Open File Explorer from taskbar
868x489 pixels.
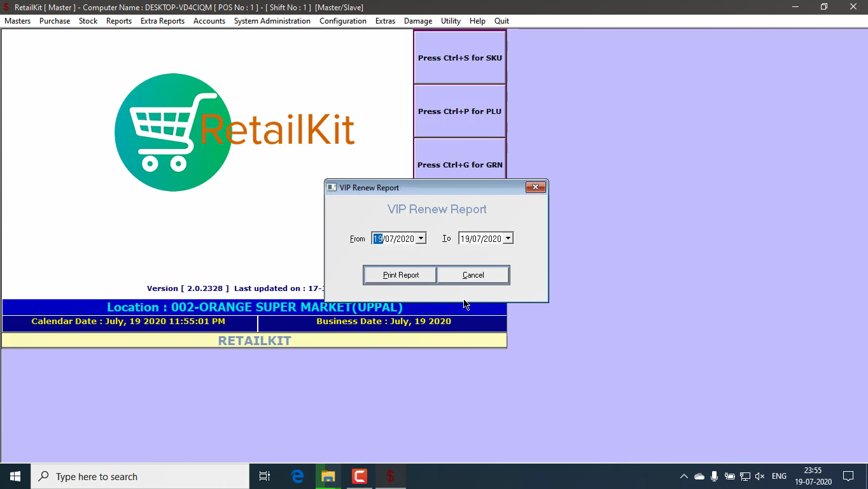click(x=328, y=476)
